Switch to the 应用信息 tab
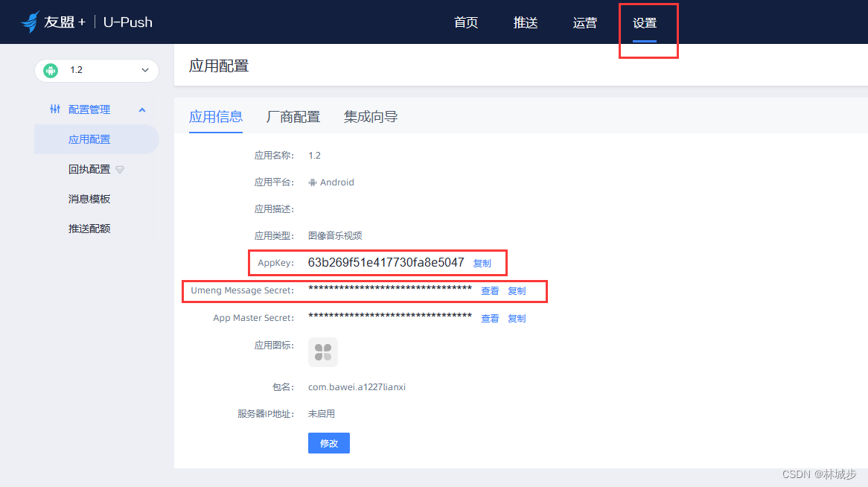Viewport: 868px width, 487px height. tap(216, 116)
